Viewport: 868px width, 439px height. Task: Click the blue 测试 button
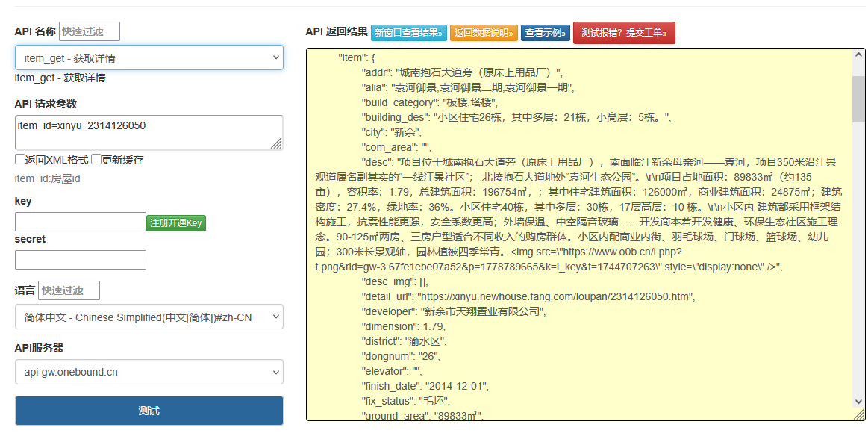(149, 411)
